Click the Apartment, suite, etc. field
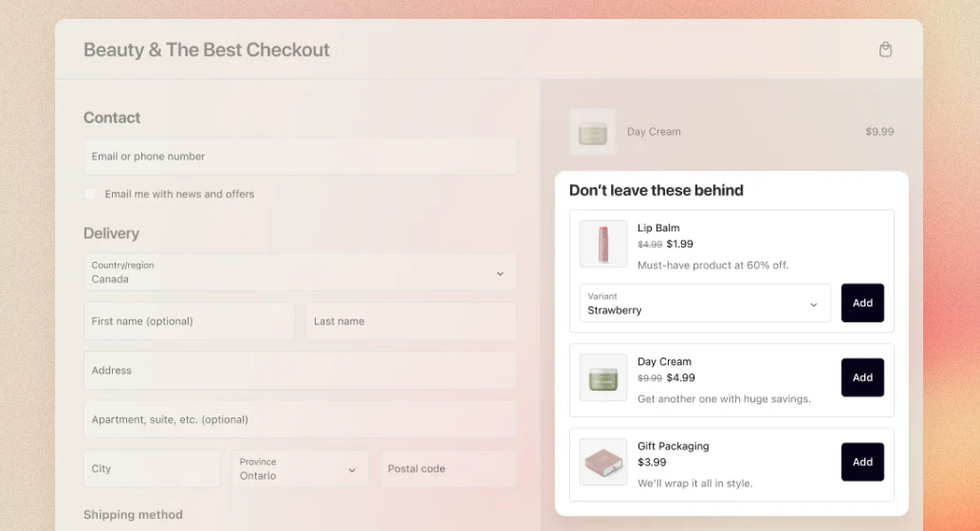The width and height of the screenshot is (980, 531). coord(300,419)
